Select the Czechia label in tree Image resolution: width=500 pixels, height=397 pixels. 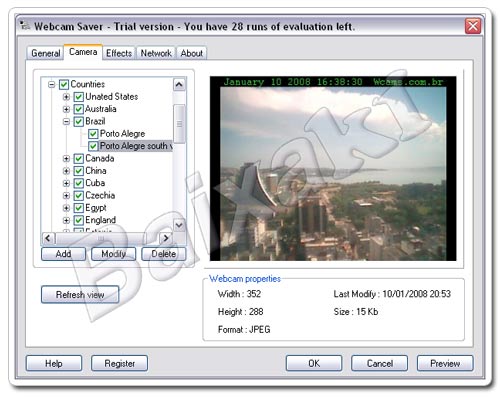click(100, 195)
